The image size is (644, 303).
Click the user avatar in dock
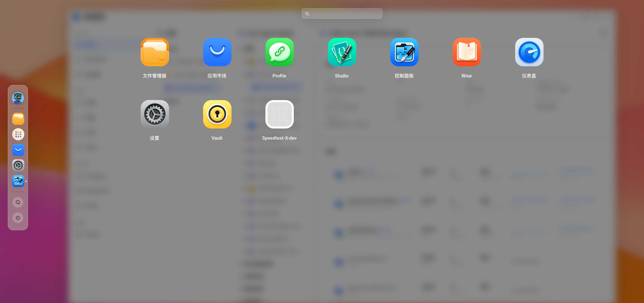(x=18, y=98)
